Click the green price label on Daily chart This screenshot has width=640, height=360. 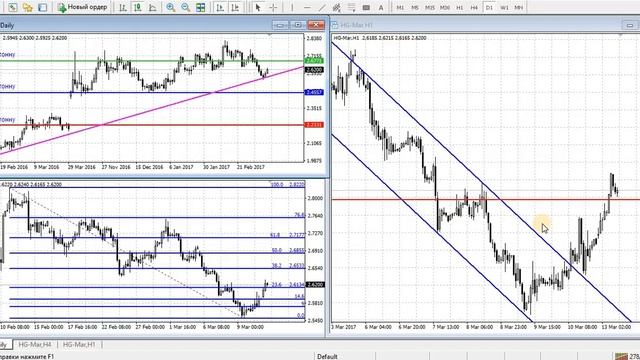(314, 61)
